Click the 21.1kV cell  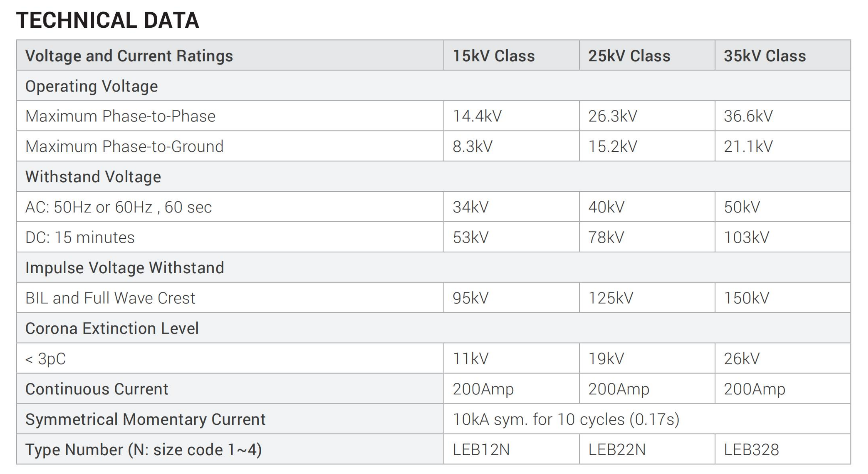(748, 147)
